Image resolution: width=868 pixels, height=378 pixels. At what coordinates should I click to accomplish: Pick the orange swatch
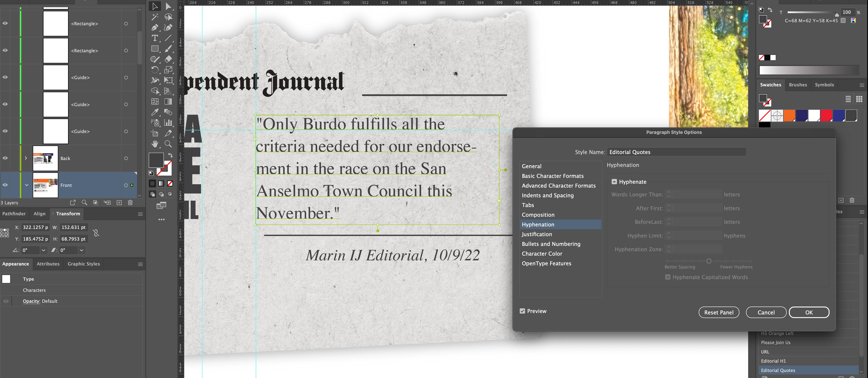click(x=789, y=116)
